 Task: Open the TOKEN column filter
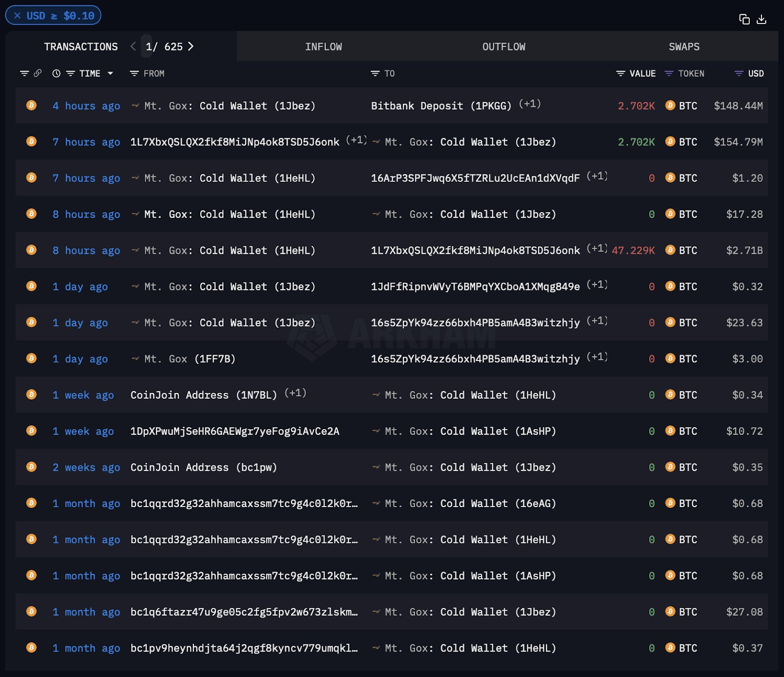[669, 73]
